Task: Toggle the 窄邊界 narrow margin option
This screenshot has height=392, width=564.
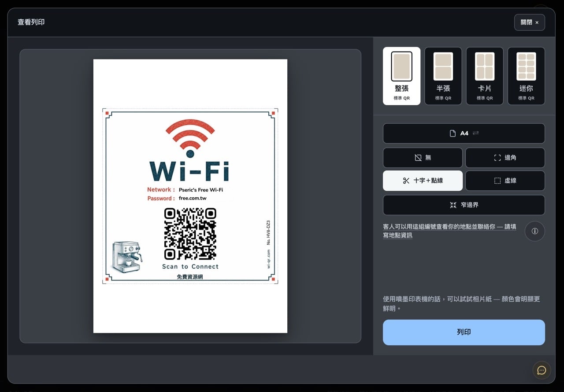Action: [464, 205]
